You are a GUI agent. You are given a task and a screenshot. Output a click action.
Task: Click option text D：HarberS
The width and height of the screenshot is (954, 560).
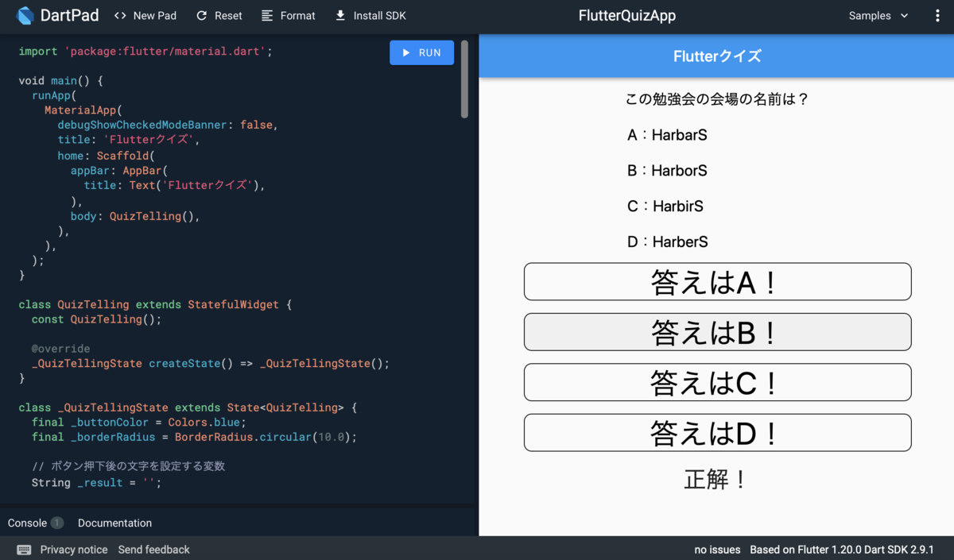(667, 241)
